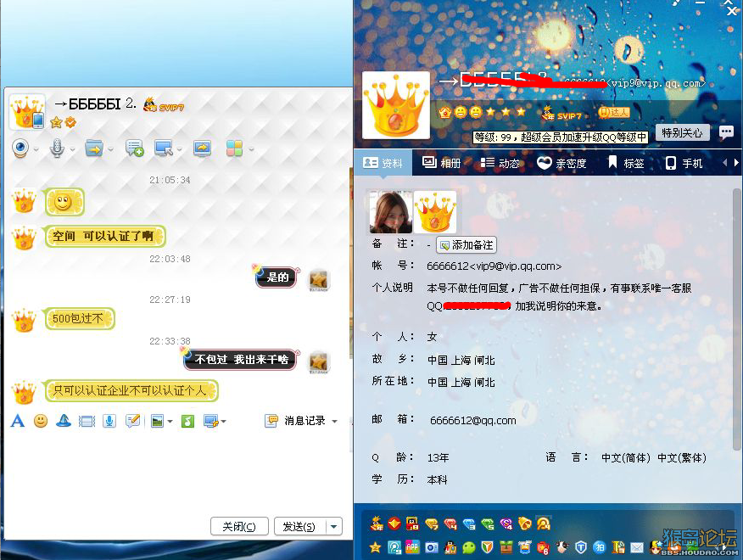
Task: Send a window shake with the shake icon
Action: coord(87,421)
